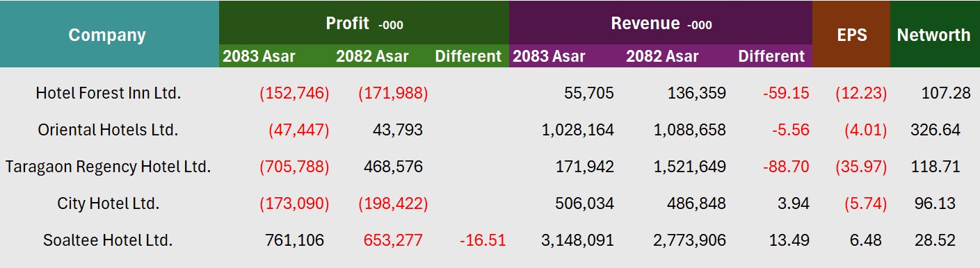The image size is (980, 268).
Task: Select the EPS column header
Action: [851, 35]
